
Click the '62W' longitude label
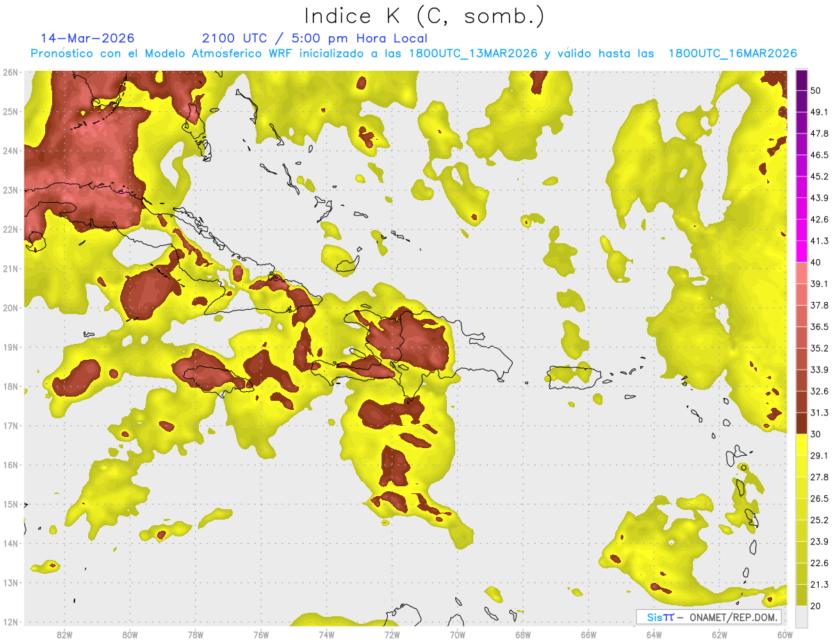pyautogui.click(x=719, y=634)
